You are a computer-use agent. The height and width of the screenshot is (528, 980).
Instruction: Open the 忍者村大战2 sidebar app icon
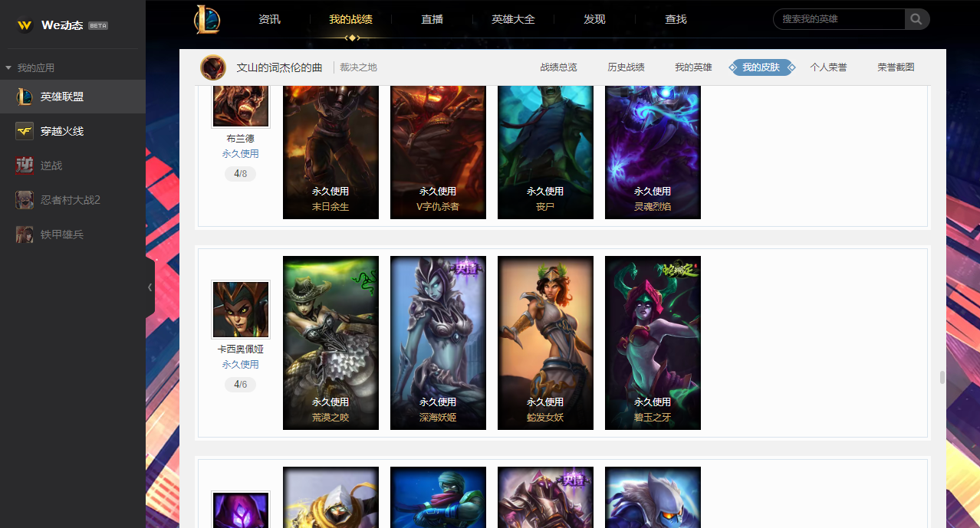(x=25, y=200)
